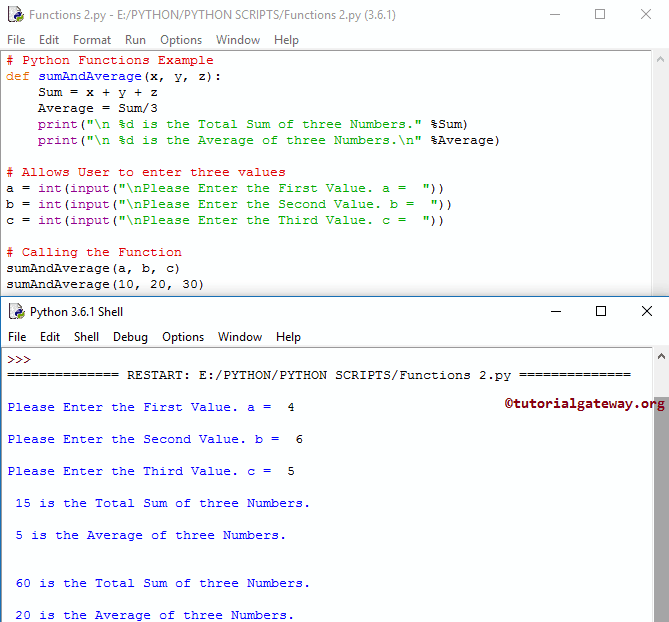Close the Python 3.6.1 Shell window
669x622 pixels.
[647, 311]
